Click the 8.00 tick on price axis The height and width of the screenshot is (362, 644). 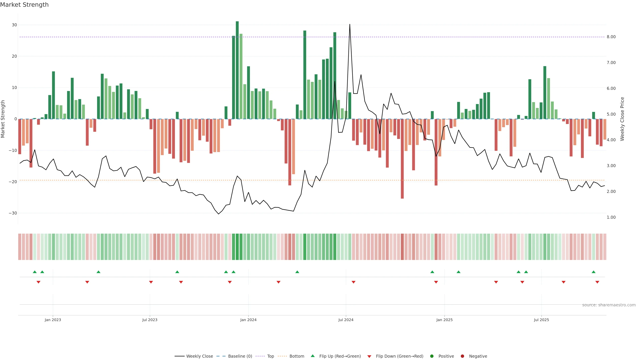tap(611, 37)
